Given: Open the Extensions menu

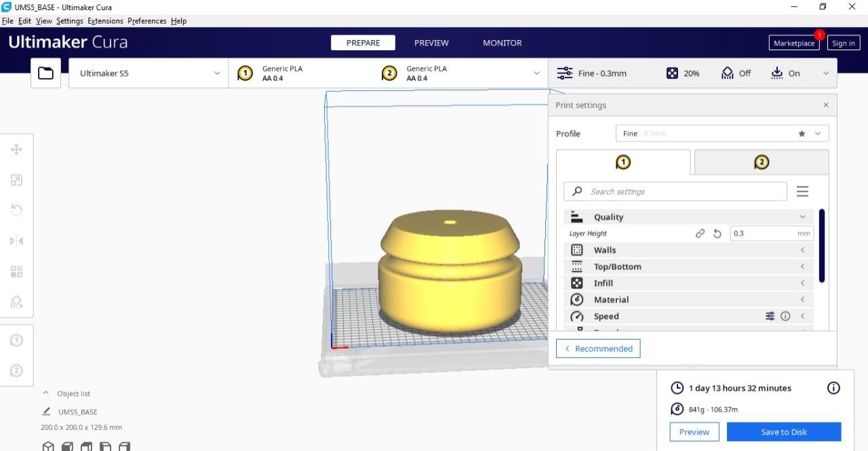Looking at the screenshot, I should [106, 21].
